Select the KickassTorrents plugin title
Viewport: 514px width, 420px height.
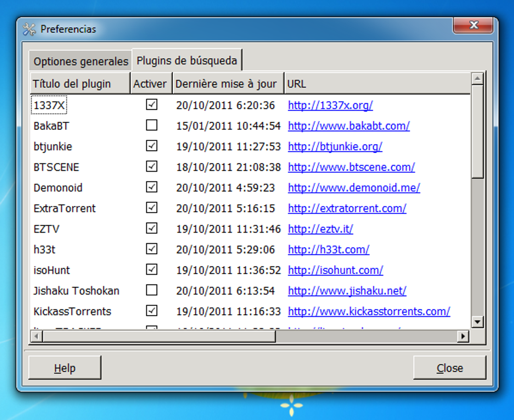click(73, 312)
